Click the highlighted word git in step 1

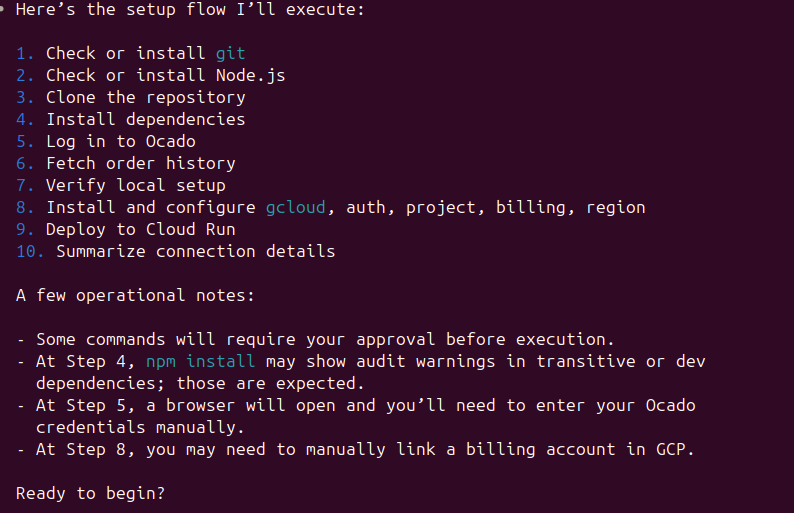(x=230, y=53)
